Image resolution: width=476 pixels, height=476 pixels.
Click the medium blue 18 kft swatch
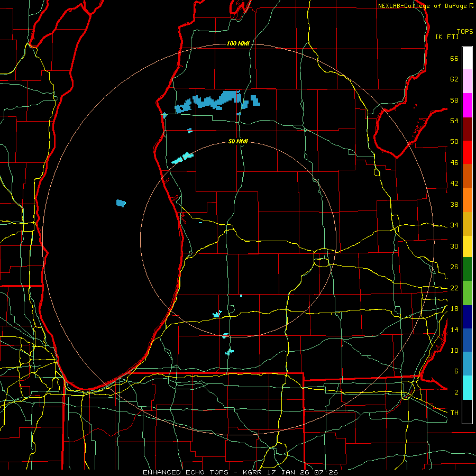click(467, 340)
